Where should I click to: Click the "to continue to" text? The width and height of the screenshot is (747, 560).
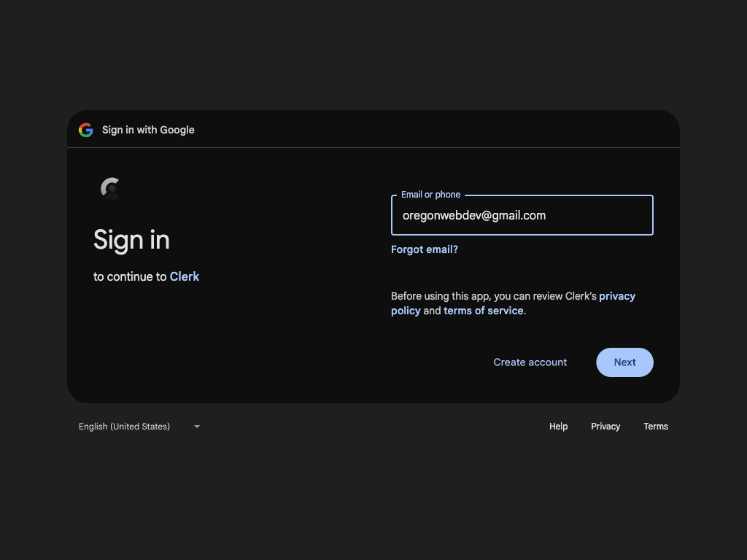point(130,276)
